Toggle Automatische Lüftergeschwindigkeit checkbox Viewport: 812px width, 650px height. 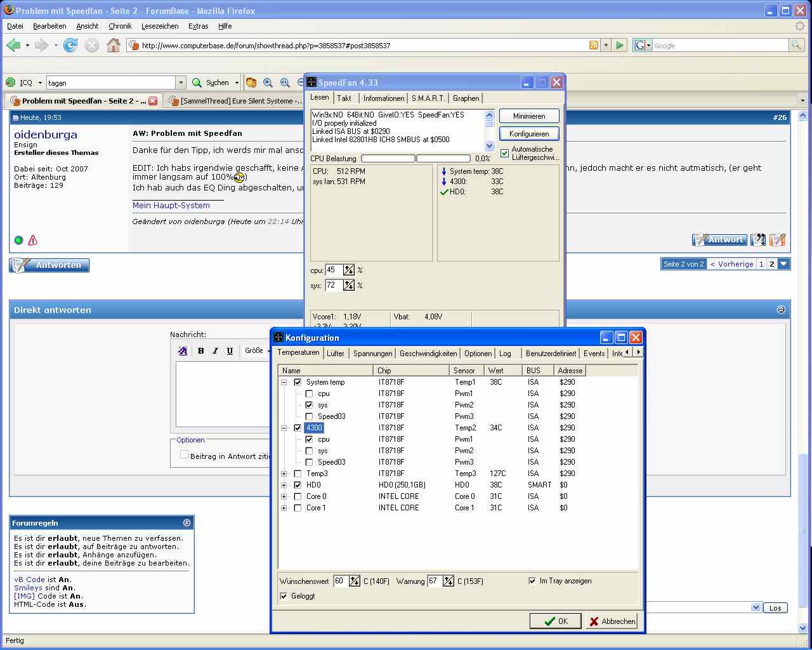coord(505,154)
